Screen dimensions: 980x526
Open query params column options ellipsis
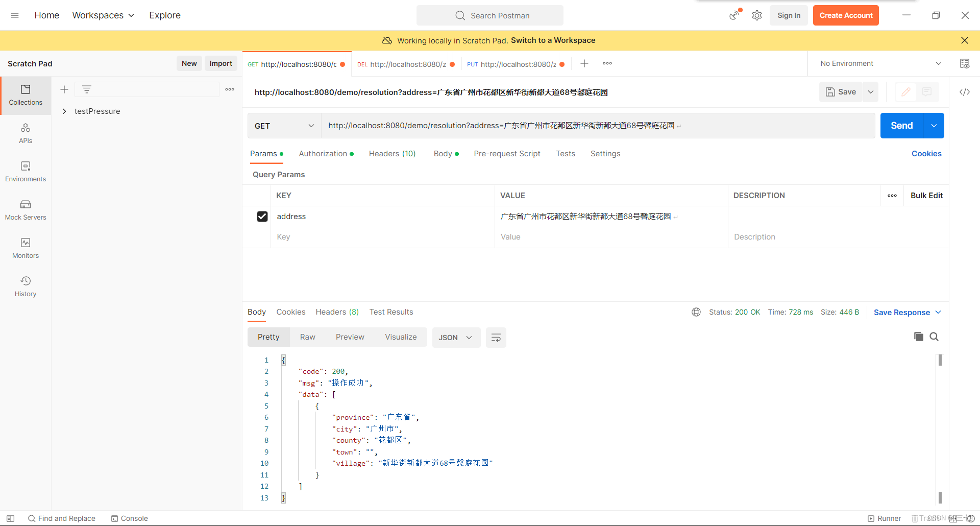[892, 196]
